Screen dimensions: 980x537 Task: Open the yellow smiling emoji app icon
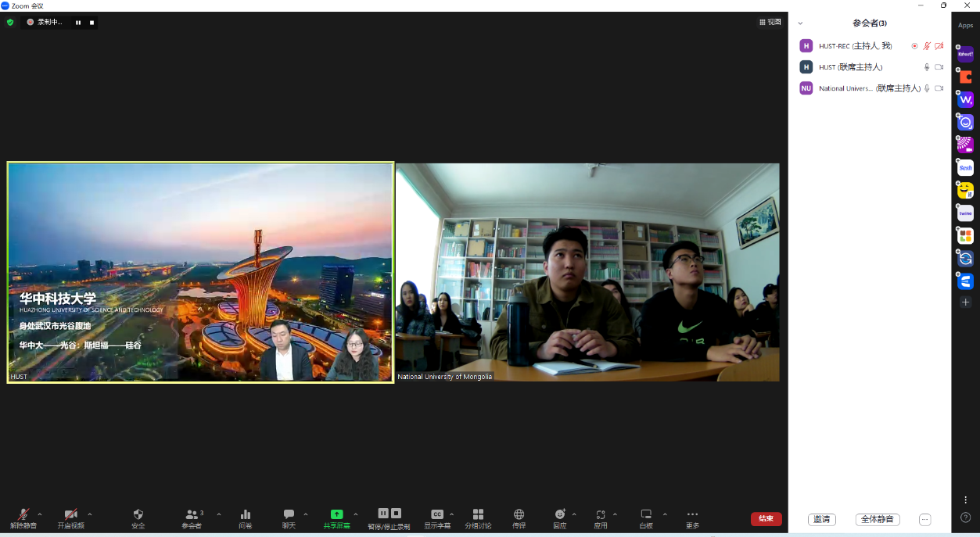(966, 190)
